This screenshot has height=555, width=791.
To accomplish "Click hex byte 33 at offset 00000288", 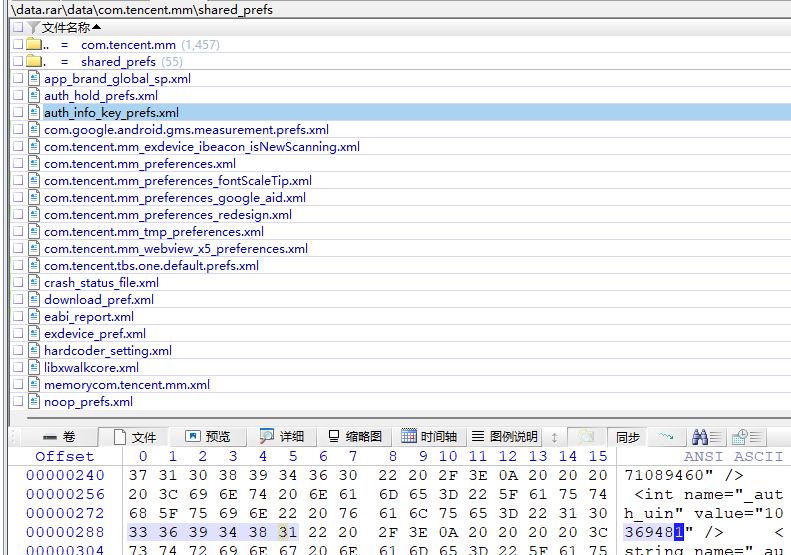I will [x=138, y=532].
